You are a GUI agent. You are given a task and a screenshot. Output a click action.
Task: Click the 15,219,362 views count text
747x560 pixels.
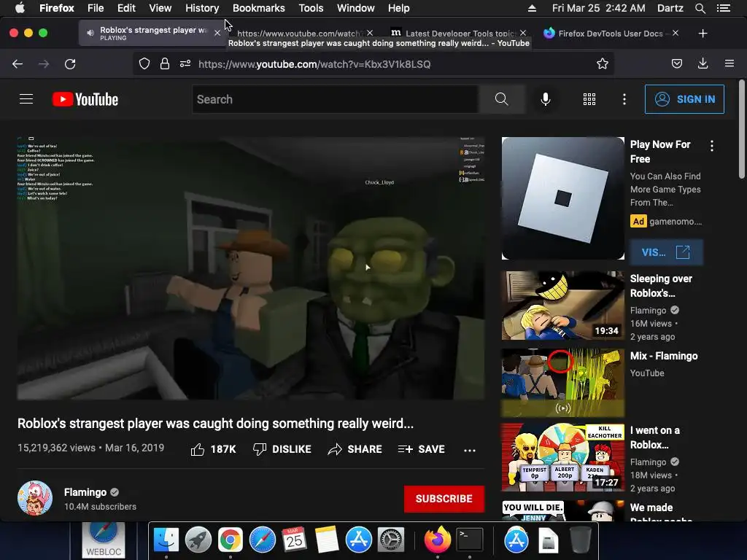[56, 448]
